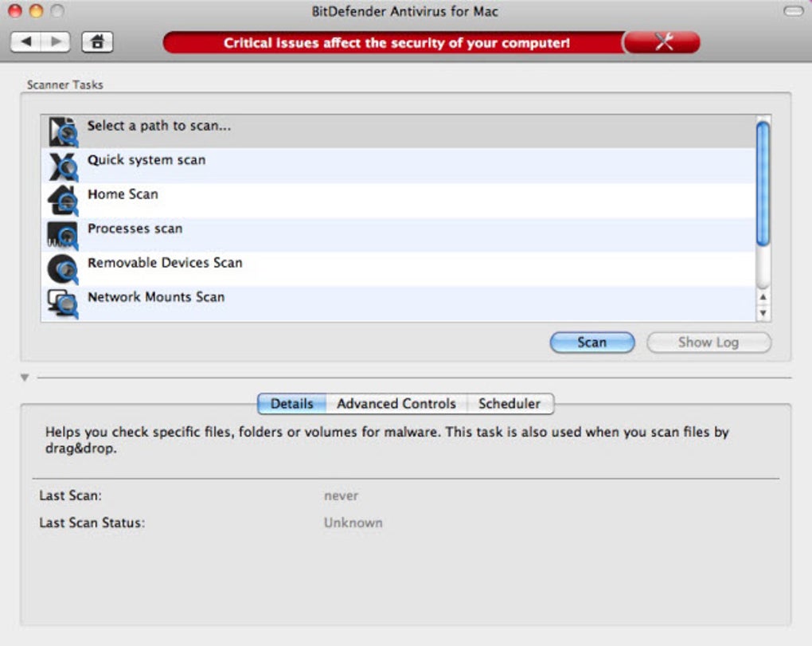The height and width of the screenshot is (646, 812).
Task: Click the scanner tasks scrollbar thumb
Action: (x=763, y=183)
